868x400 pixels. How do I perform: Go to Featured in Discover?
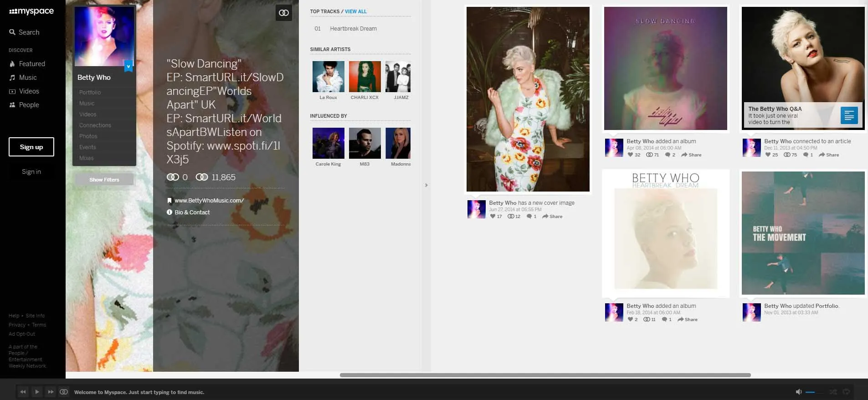click(27, 64)
